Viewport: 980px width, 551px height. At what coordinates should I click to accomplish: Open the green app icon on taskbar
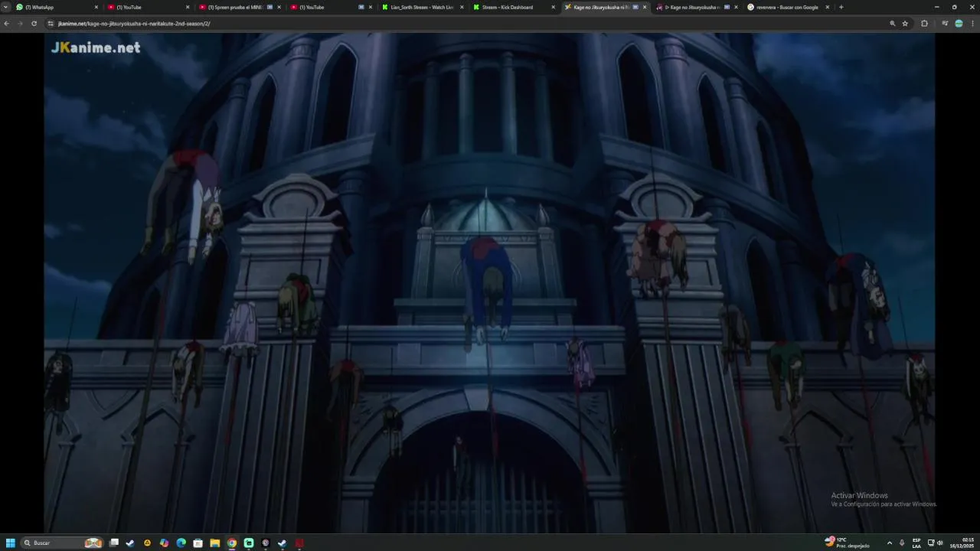tap(248, 543)
